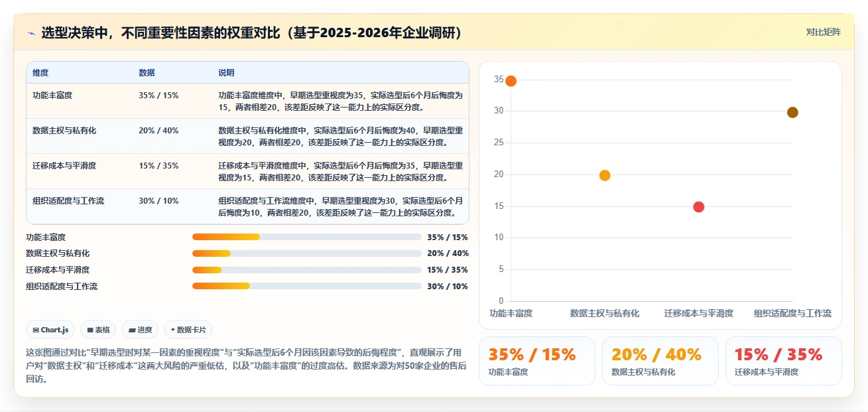Open the 35% / 15% 功能丰富度 data card
The width and height of the screenshot is (868, 412).
[x=536, y=361]
